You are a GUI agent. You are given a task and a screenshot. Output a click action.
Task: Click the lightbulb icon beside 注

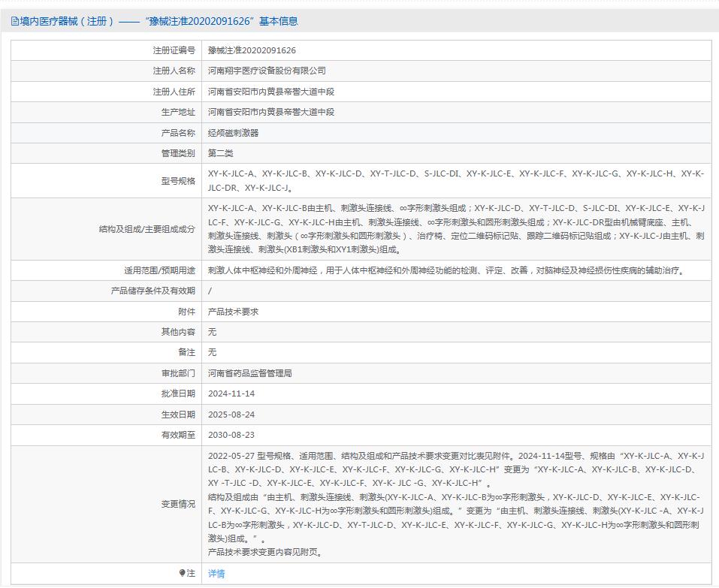(x=182, y=573)
